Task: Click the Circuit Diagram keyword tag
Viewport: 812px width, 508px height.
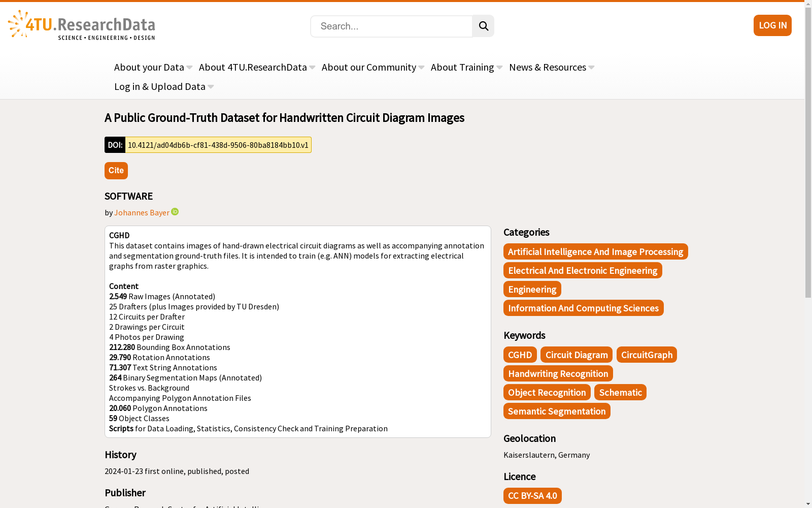Action: (577, 355)
